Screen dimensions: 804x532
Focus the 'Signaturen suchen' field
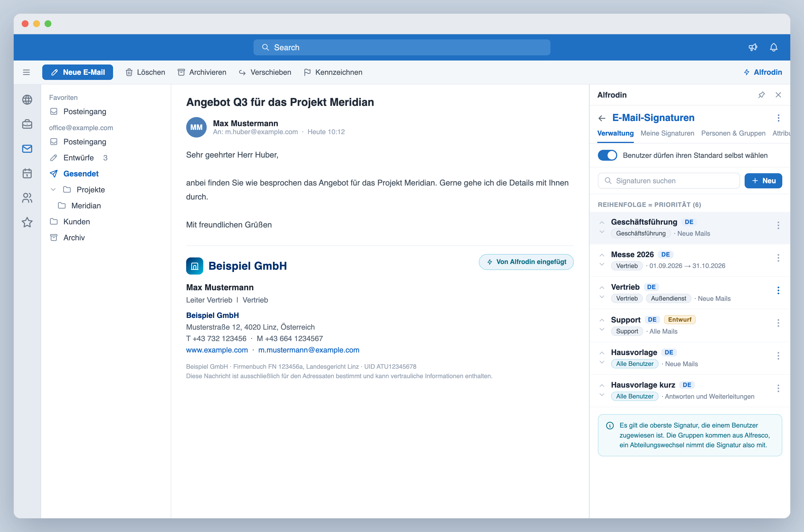point(669,181)
